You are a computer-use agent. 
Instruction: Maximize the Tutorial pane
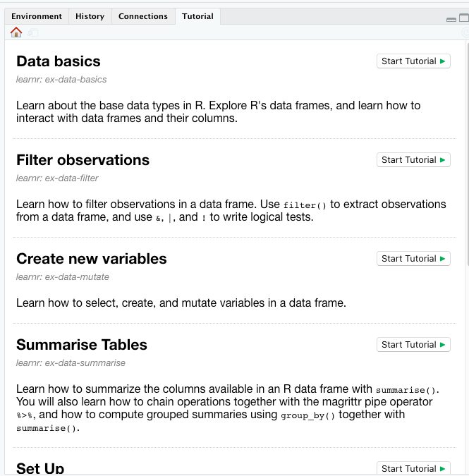(x=464, y=18)
